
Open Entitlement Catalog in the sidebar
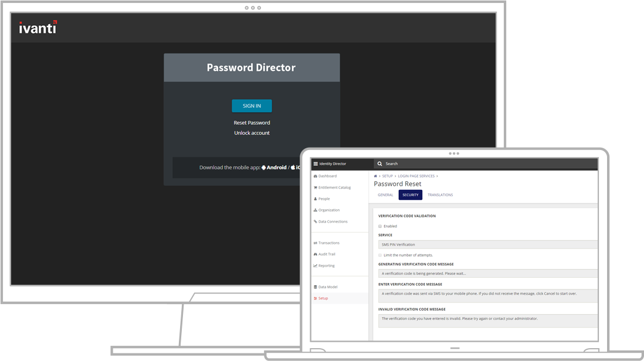[x=333, y=188]
